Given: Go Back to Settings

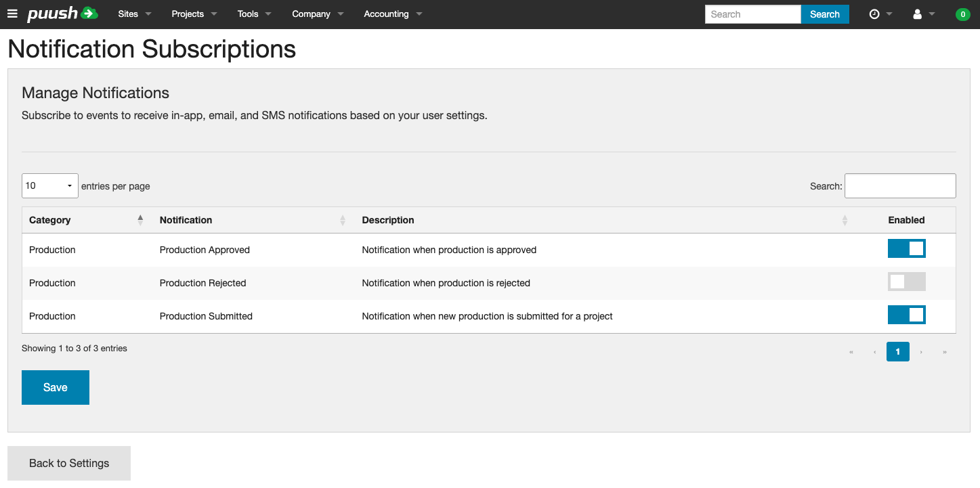Looking at the screenshot, I should pos(68,463).
